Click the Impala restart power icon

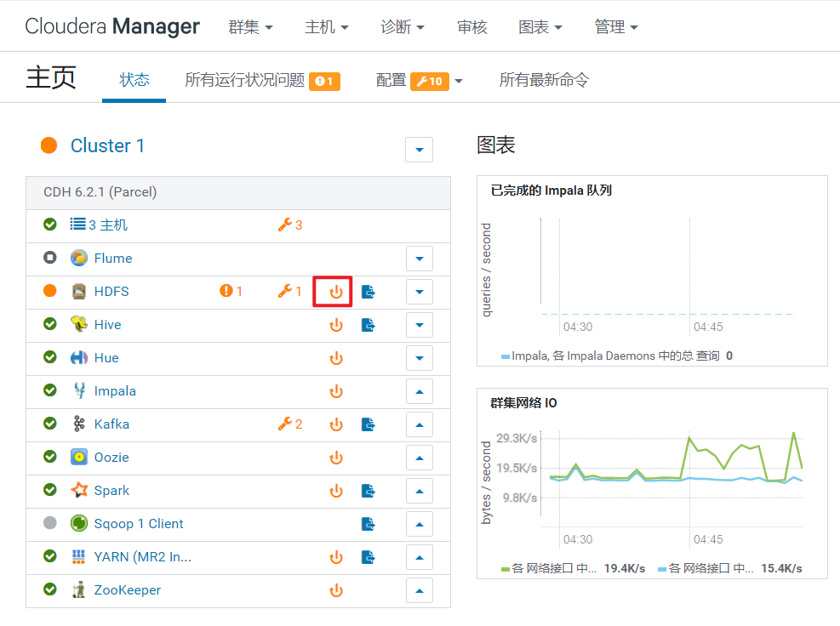pyautogui.click(x=336, y=391)
